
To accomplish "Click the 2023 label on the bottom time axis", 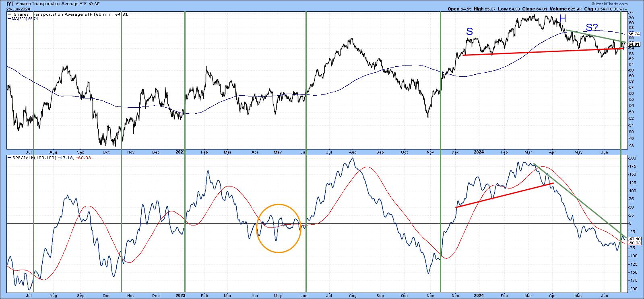I will (x=180, y=295).
